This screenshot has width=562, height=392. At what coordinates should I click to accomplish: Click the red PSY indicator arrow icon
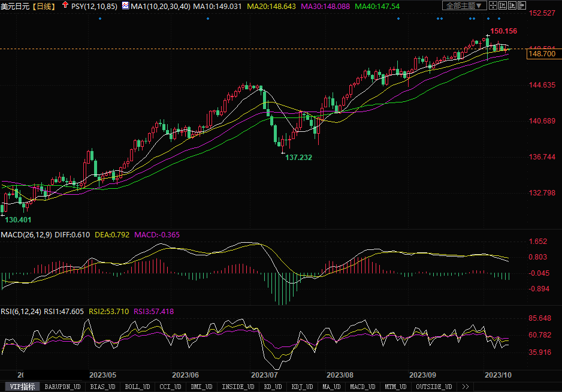click(x=65, y=5)
